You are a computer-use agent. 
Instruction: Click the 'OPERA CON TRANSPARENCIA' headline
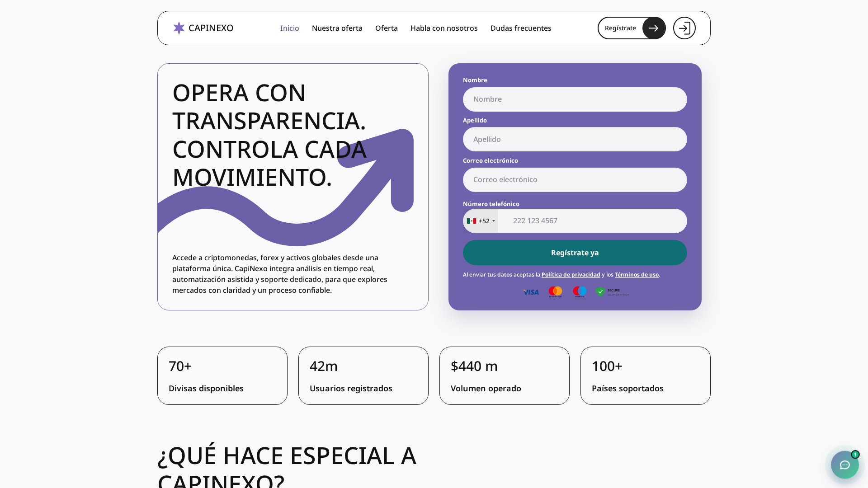(x=269, y=135)
